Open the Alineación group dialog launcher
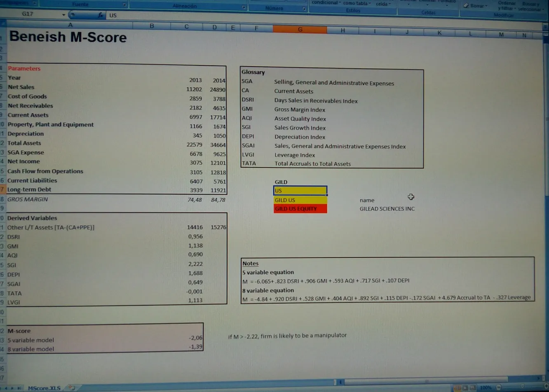549x392 pixels. (244, 7)
